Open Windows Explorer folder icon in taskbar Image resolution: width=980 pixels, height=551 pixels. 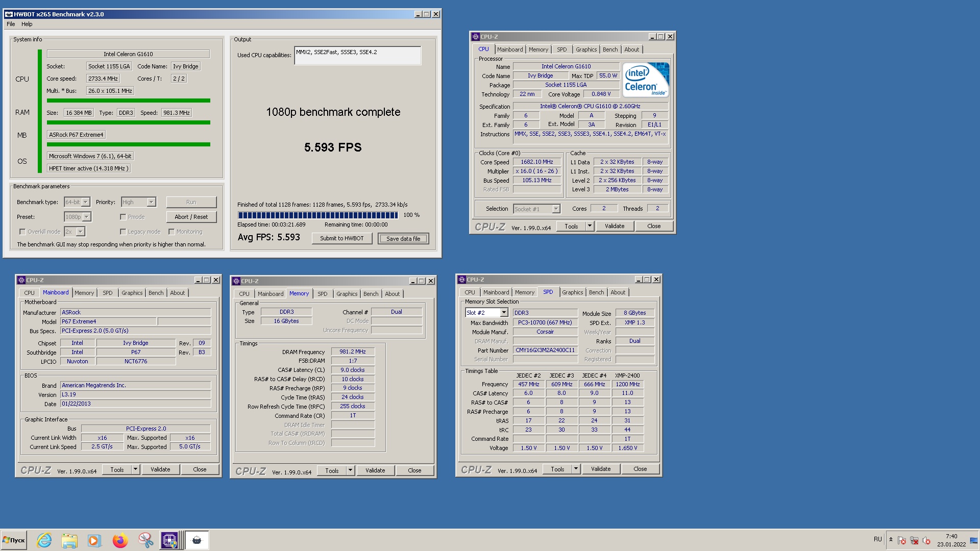pyautogui.click(x=69, y=540)
